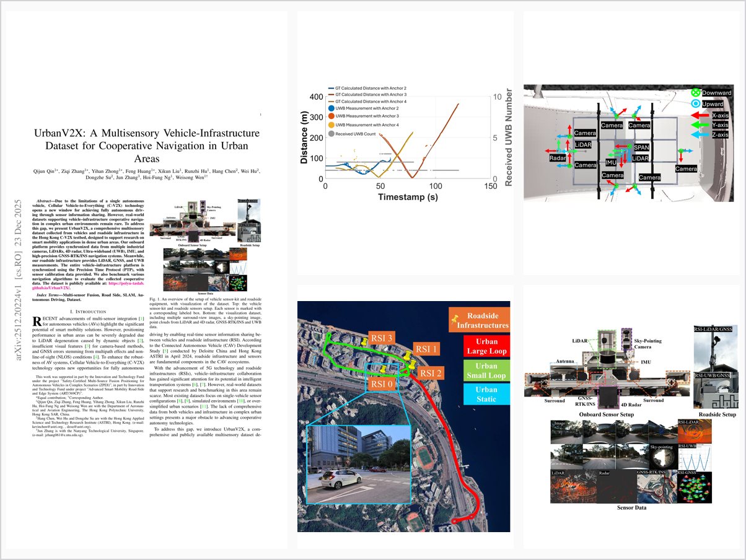Image resolution: width=746 pixels, height=560 pixels.
Task: Click legend entry 'GT Calculated Distance with Anchor 2'
Action: [x=367, y=89]
